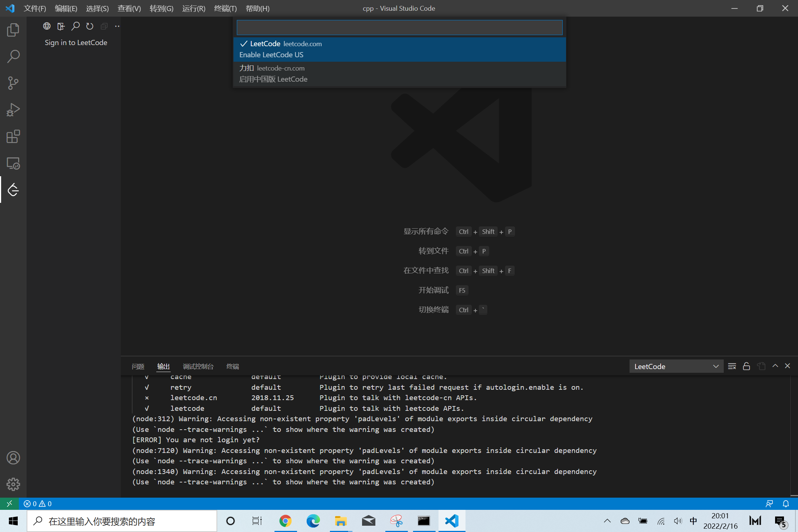Refresh the LeetCode explorer

(90, 26)
